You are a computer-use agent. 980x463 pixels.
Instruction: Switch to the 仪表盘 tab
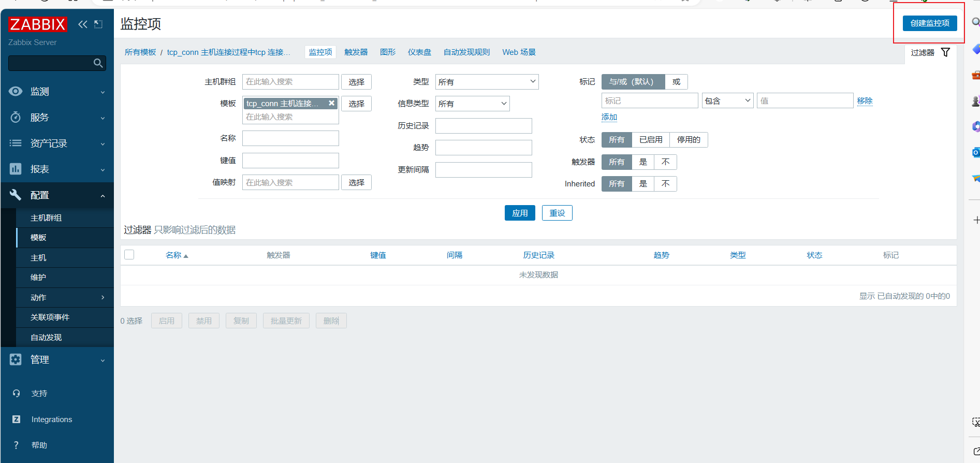419,52
